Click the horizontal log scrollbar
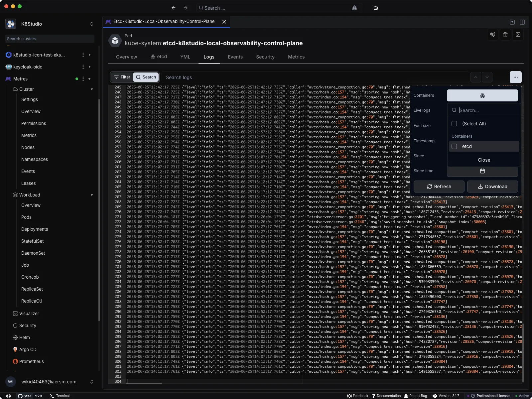 click(144, 383)
